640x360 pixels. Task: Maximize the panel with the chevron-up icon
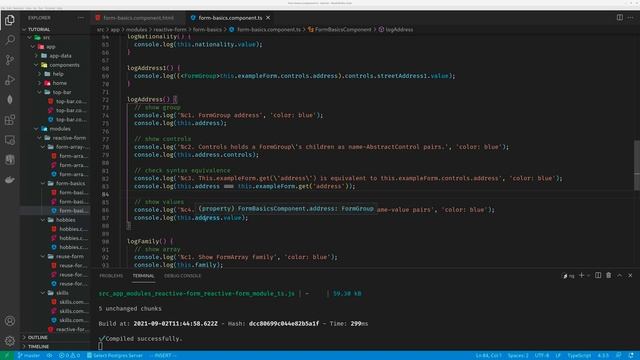[620, 276]
